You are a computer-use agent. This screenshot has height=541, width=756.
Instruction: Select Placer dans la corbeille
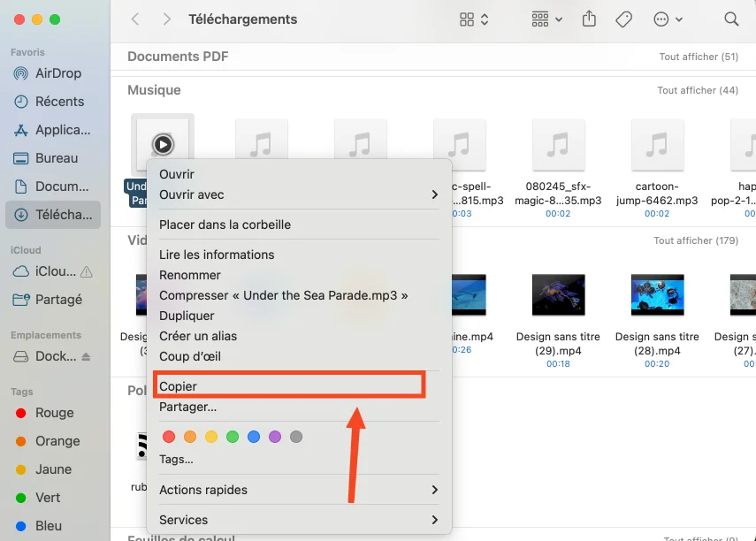tap(225, 225)
